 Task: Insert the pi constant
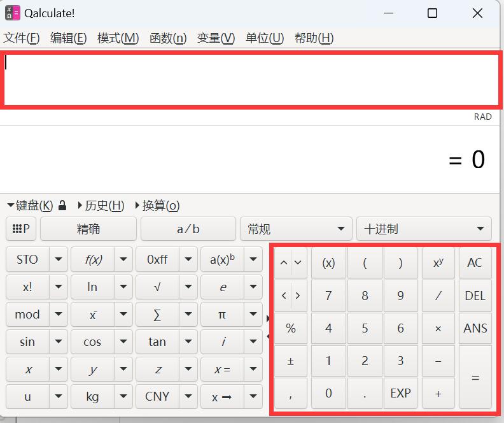(222, 314)
